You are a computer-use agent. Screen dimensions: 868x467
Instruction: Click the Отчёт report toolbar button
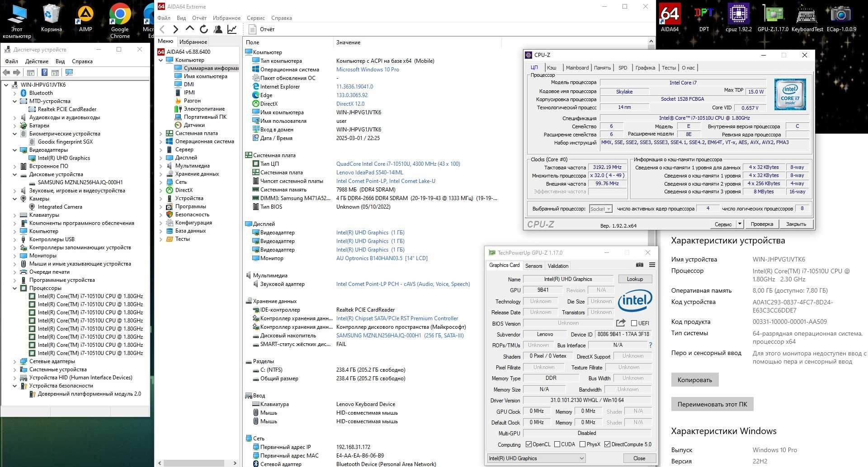coord(262,29)
